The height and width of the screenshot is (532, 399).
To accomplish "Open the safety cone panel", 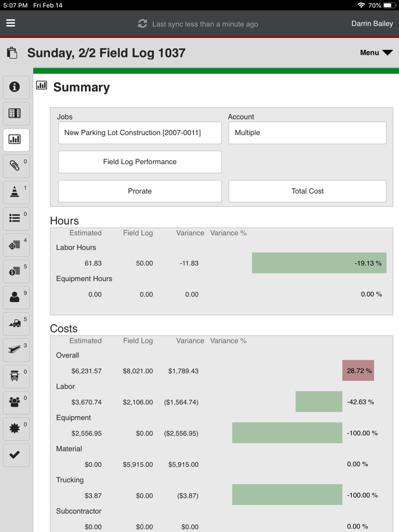I will 16,192.
